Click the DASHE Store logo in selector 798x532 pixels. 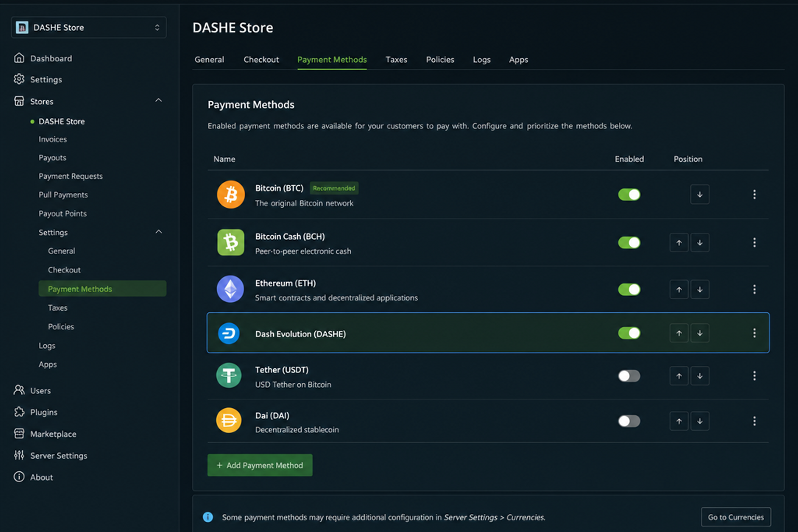22,28
